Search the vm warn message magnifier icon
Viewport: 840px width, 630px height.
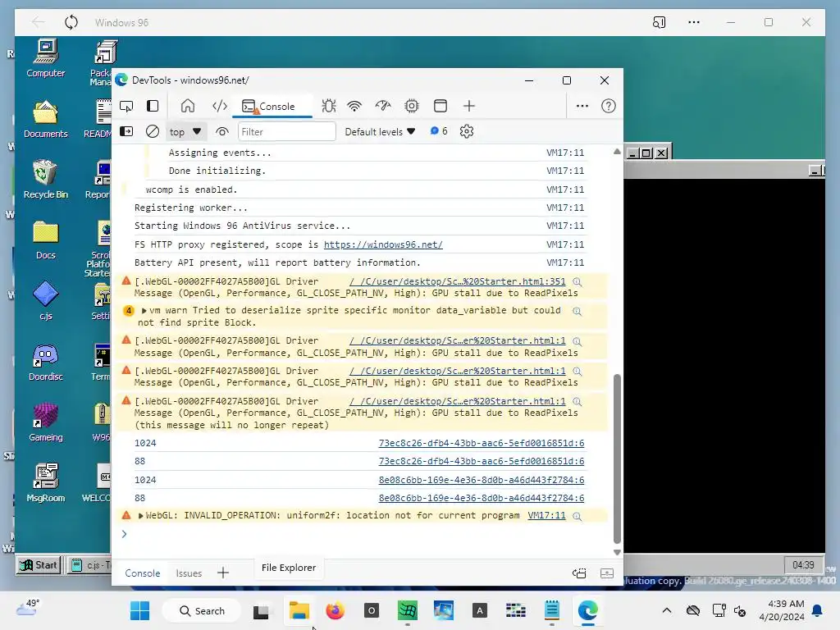click(x=577, y=311)
